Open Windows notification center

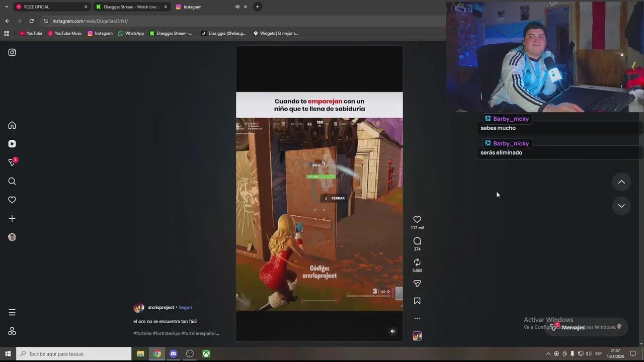(633, 353)
